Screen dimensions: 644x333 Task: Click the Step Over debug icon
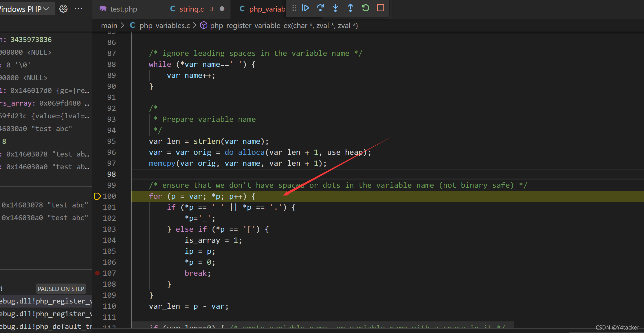coord(320,8)
